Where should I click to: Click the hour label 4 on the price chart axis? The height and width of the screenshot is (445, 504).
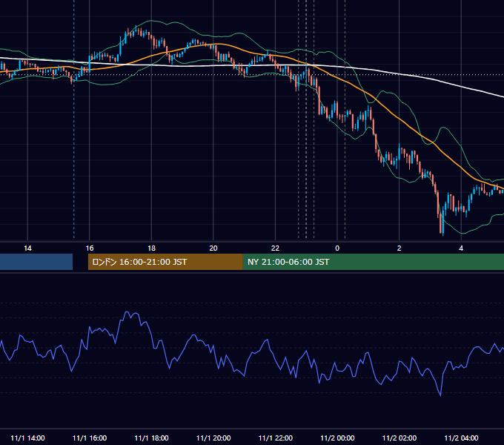coord(461,248)
